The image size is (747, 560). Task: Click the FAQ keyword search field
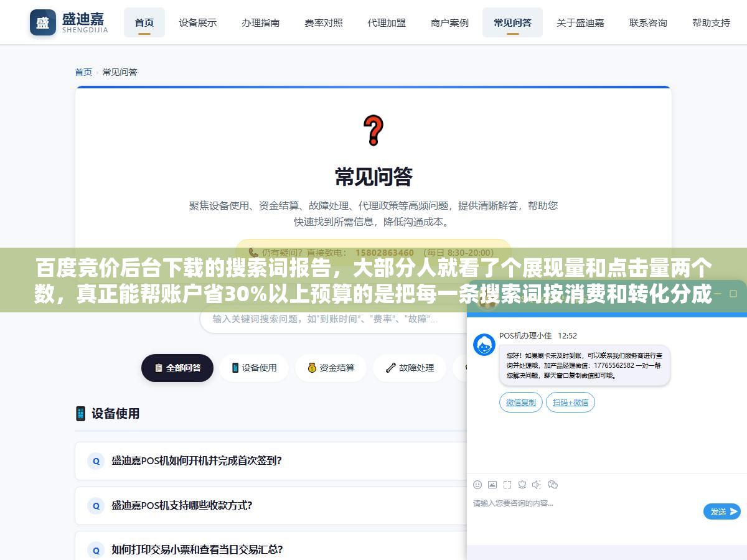333,319
